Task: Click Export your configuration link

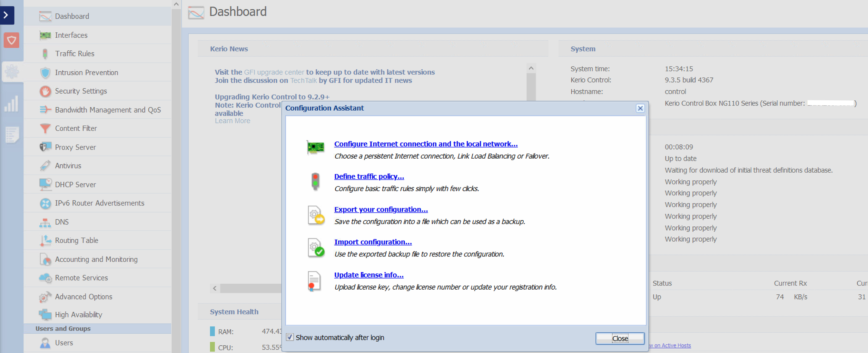Action: (x=381, y=210)
